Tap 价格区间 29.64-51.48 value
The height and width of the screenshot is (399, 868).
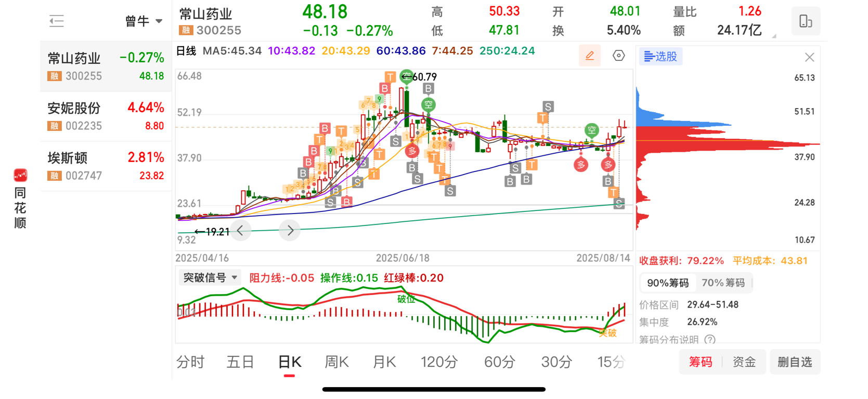pyautogui.click(x=712, y=305)
